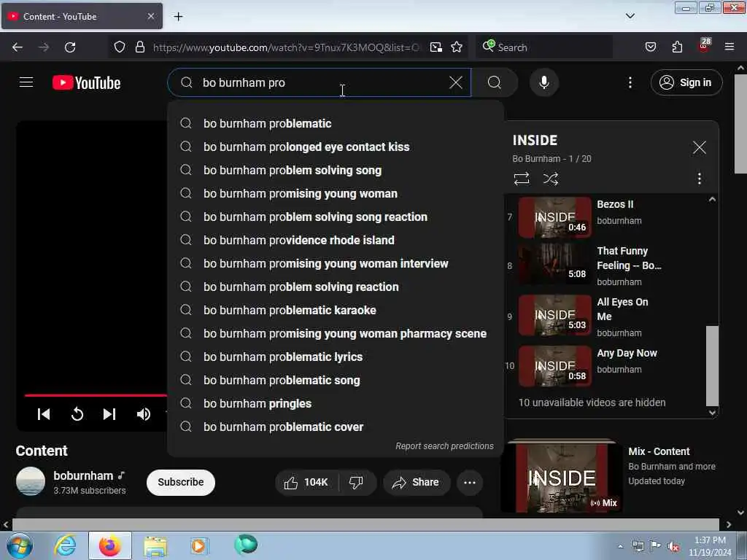The image size is (747, 560).
Task: Select 'bo burnham problematic karaoke' suggestion
Action: click(x=336, y=310)
